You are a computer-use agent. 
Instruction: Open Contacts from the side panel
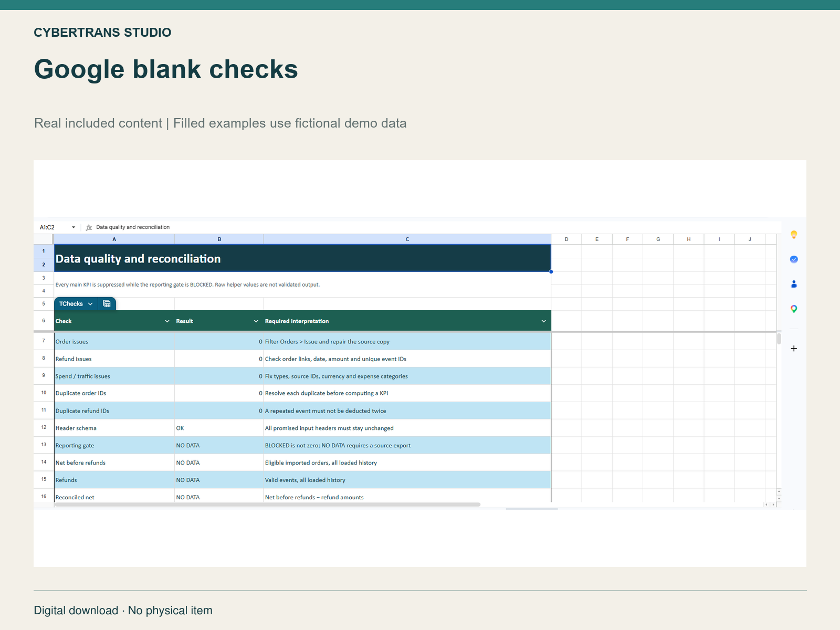point(794,284)
